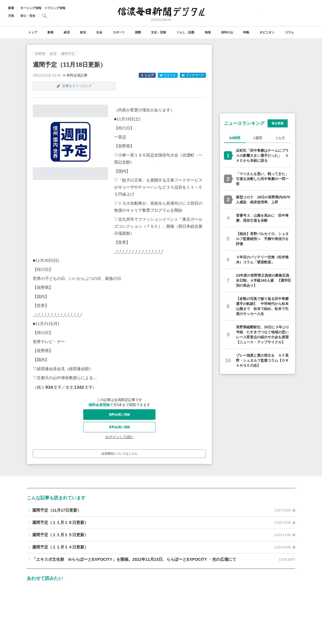Open くらし・話題 navigation item

click(185, 32)
